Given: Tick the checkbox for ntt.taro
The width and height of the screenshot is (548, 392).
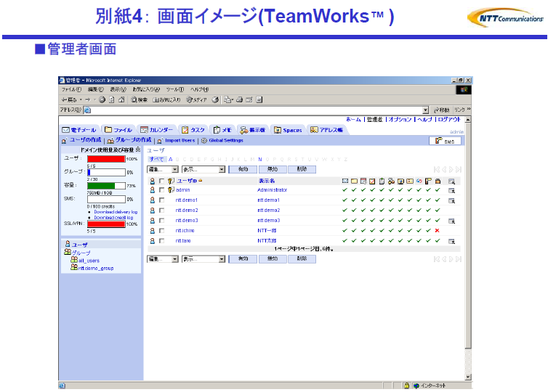Looking at the screenshot, I should coord(161,240).
